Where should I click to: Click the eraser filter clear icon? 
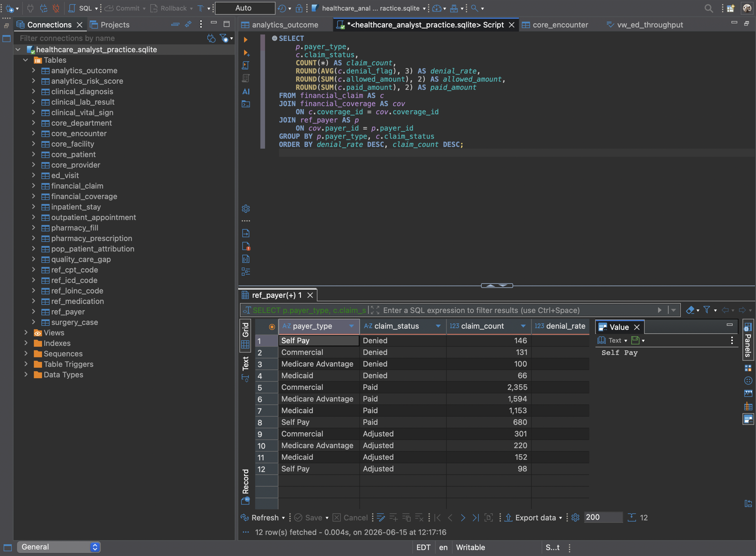(690, 310)
